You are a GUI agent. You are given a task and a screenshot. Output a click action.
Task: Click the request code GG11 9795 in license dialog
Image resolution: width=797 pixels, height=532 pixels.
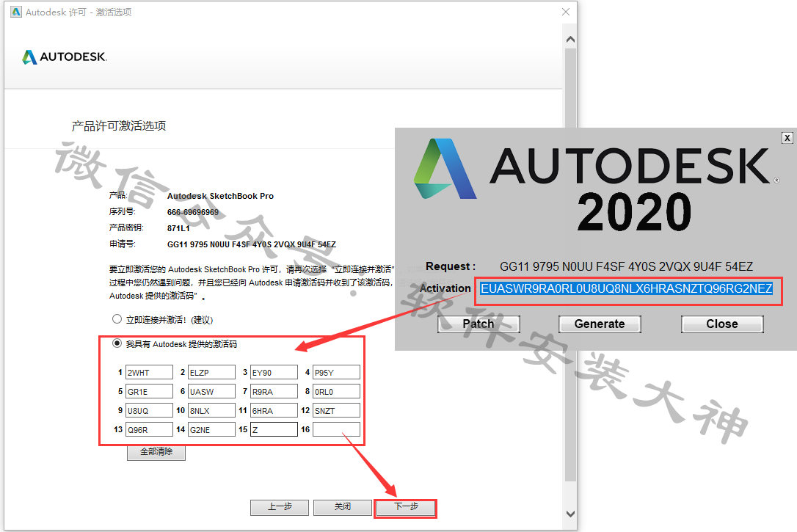tap(252, 244)
